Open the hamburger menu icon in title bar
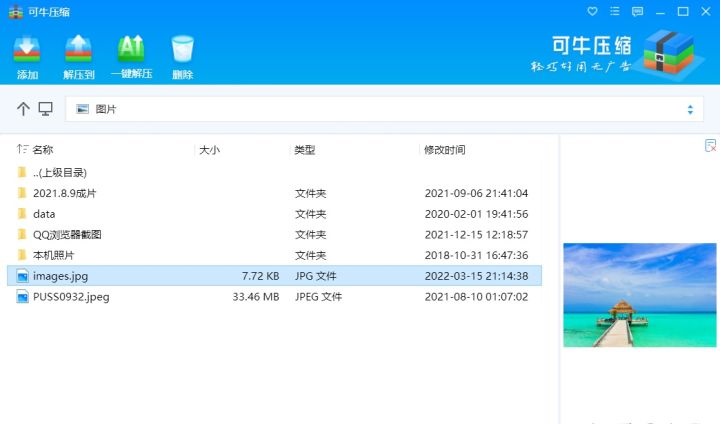 (615, 11)
